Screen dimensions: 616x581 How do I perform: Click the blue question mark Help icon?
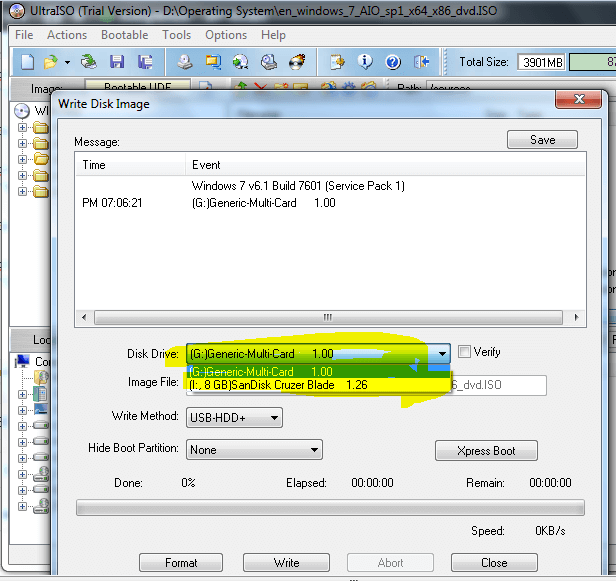393,62
